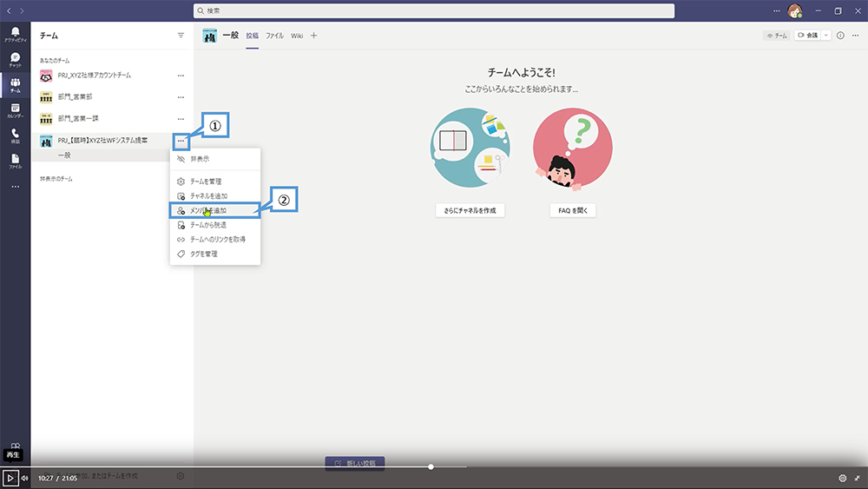The height and width of the screenshot is (489, 868).
Task: Select 非表示 in the context menu
Action: (214, 159)
